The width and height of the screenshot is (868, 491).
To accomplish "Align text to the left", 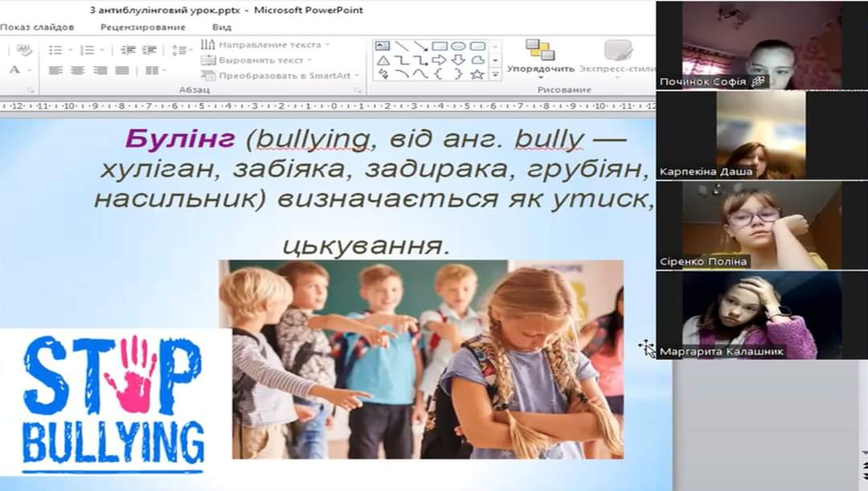I will point(55,70).
